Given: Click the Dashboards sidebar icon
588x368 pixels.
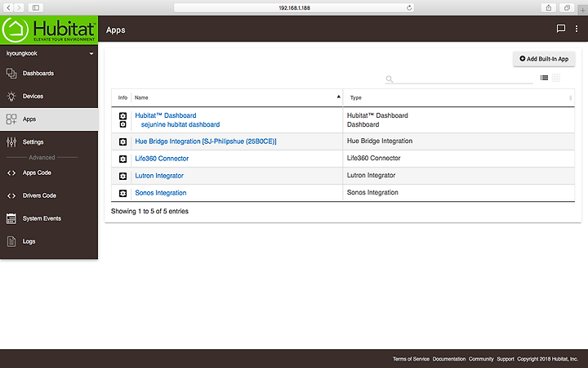Looking at the screenshot, I should [x=11, y=74].
